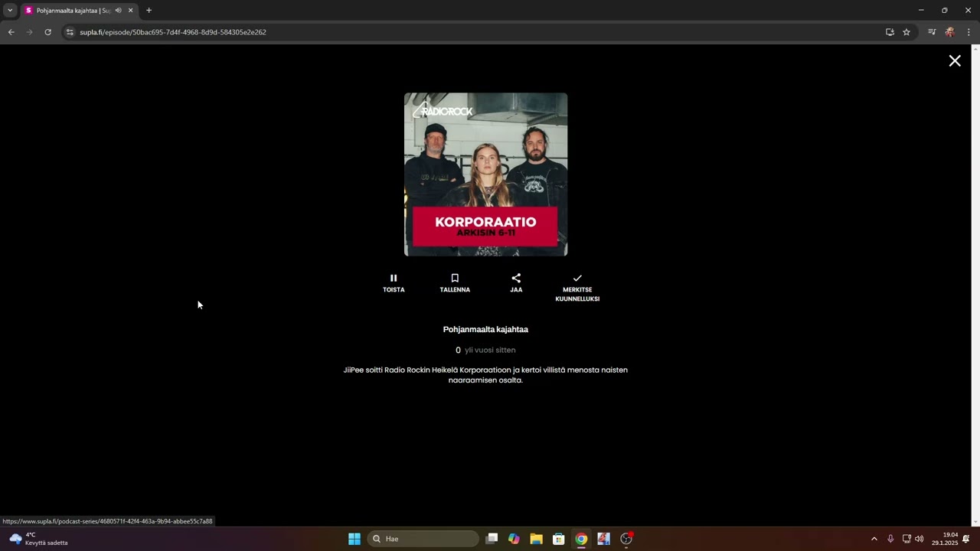Close the Pohjanmaalta kajahtaa tab
This screenshot has width=980, height=551.
point(130,10)
